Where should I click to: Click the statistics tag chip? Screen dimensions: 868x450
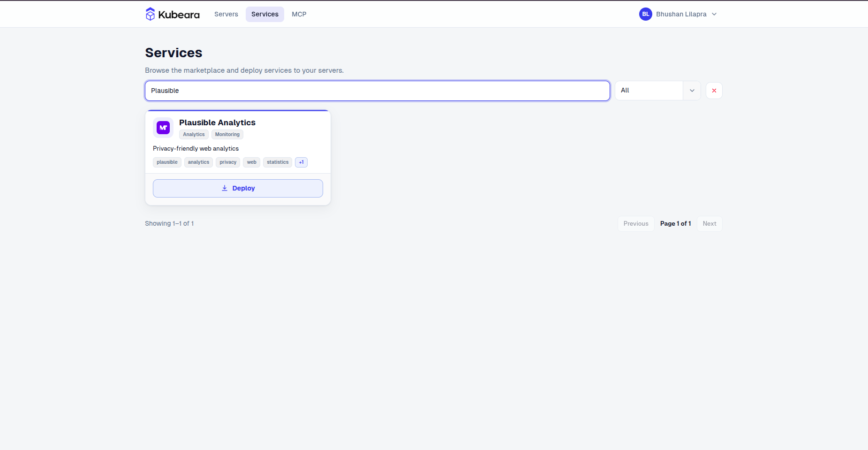click(x=278, y=162)
